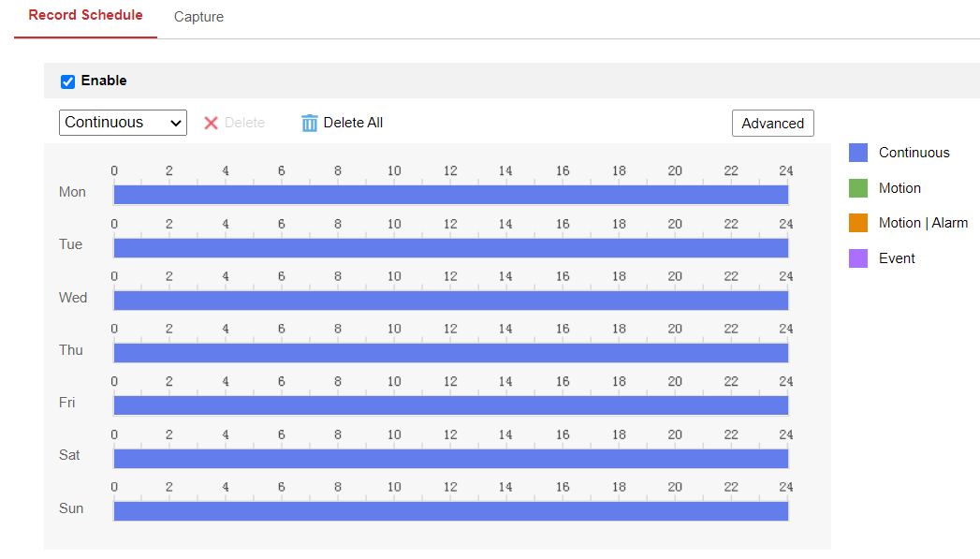Select Tuesday's recording schedule bar

click(450, 247)
